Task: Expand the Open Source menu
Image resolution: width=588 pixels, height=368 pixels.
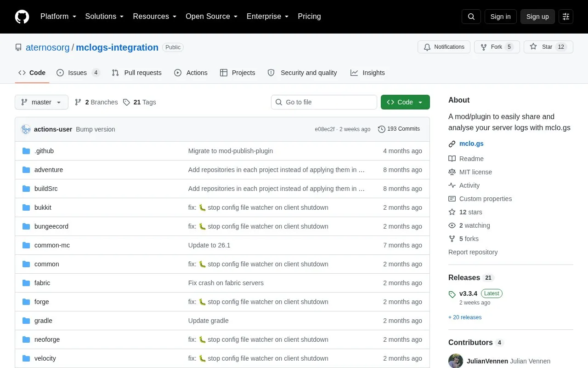Action: coord(212,17)
